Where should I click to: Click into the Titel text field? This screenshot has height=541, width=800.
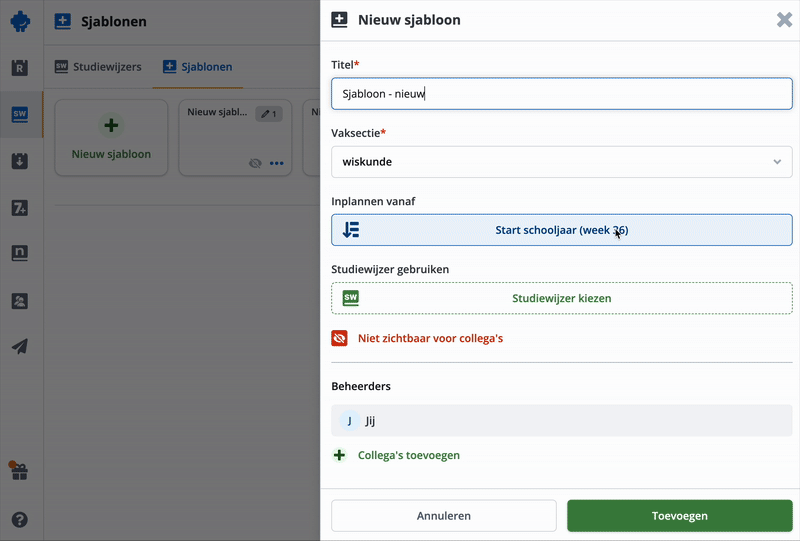(561, 94)
